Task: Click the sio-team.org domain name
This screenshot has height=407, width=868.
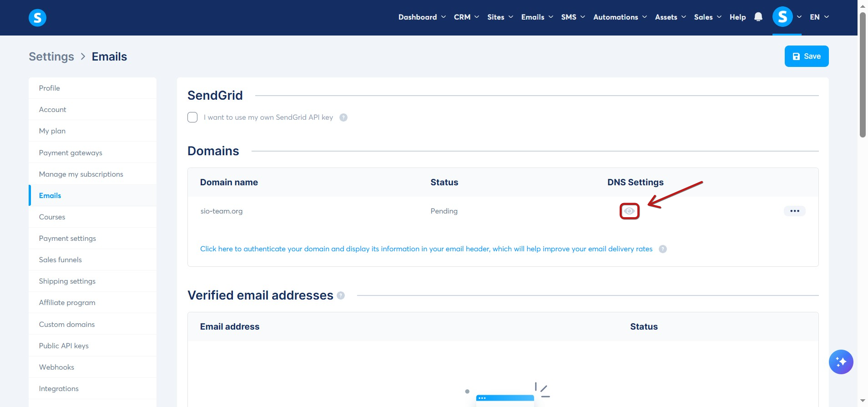Action: [x=222, y=211]
